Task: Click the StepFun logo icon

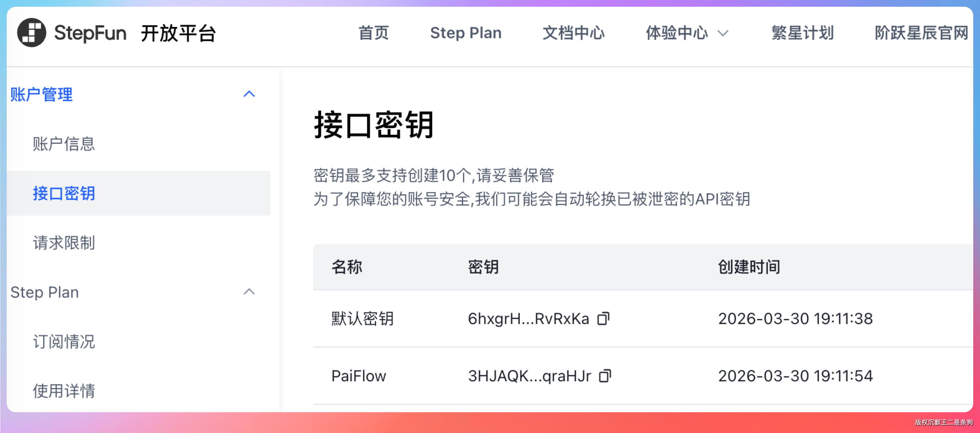Action: (x=32, y=33)
